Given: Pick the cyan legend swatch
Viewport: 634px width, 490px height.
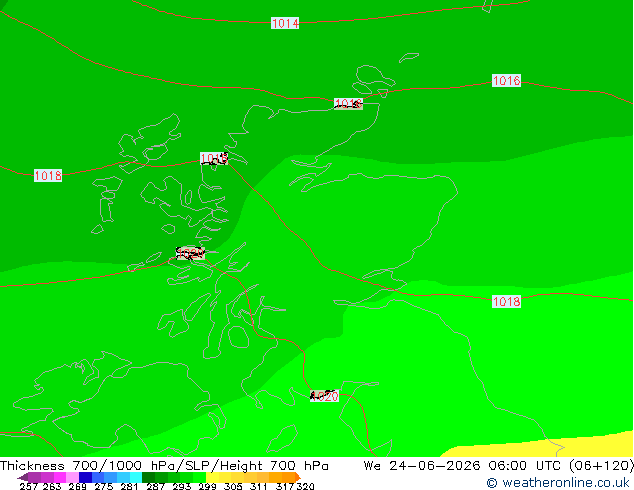Looking at the screenshot, I should [136, 477].
